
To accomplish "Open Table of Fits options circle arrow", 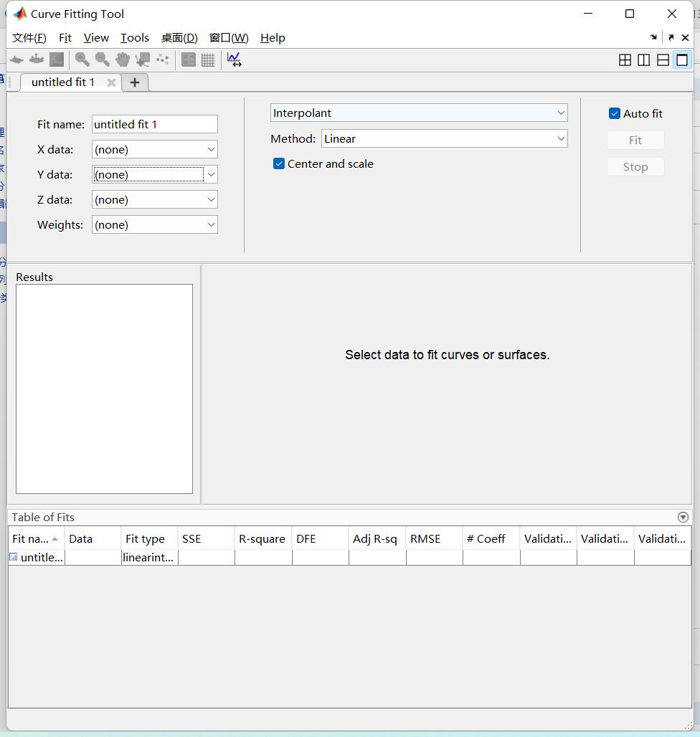I will tap(683, 517).
